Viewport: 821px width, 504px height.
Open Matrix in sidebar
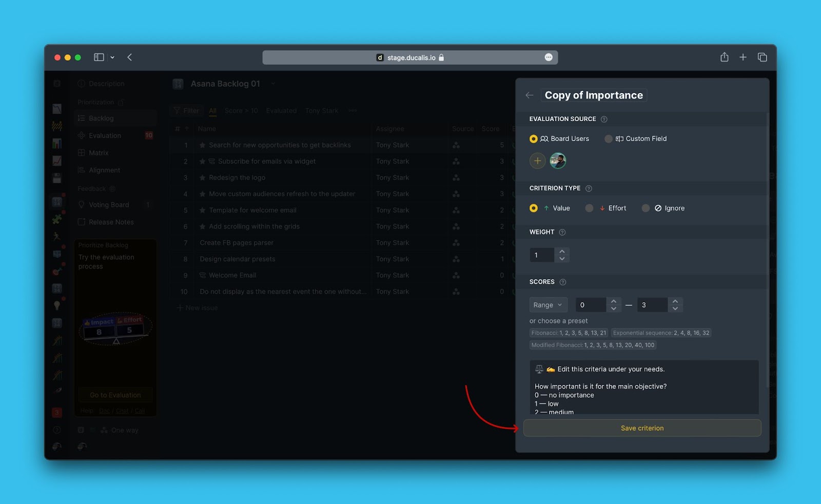[115, 153]
